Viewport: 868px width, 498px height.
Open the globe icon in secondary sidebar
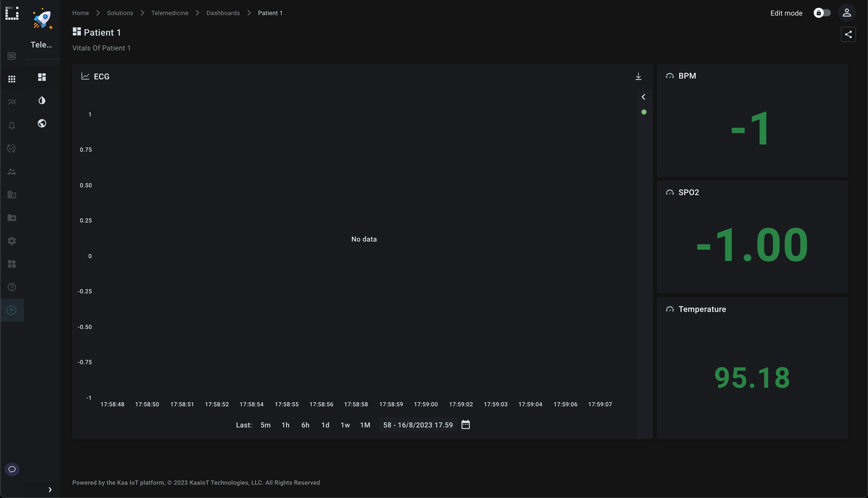pyautogui.click(x=42, y=123)
